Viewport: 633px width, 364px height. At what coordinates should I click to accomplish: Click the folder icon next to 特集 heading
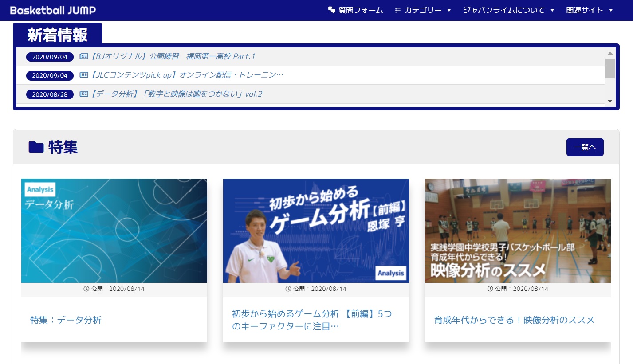coord(36,147)
